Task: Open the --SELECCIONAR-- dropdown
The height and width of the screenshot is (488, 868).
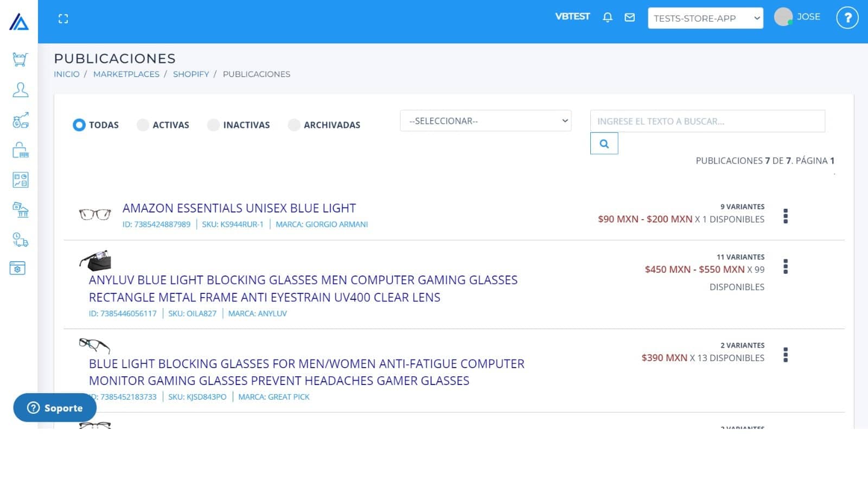Action: pyautogui.click(x=486, y=120)
